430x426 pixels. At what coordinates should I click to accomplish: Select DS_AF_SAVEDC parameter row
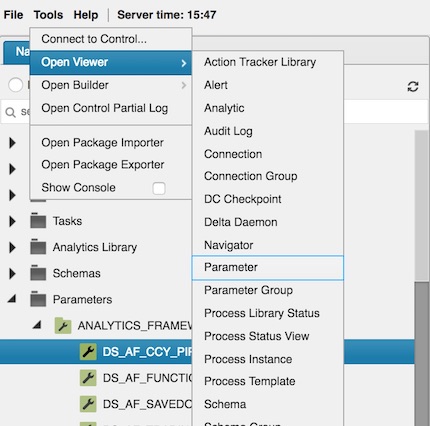point(96,404)
